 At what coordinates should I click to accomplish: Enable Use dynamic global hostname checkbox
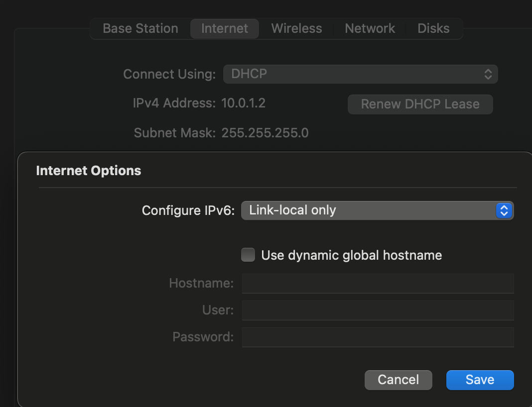(248, 255)
